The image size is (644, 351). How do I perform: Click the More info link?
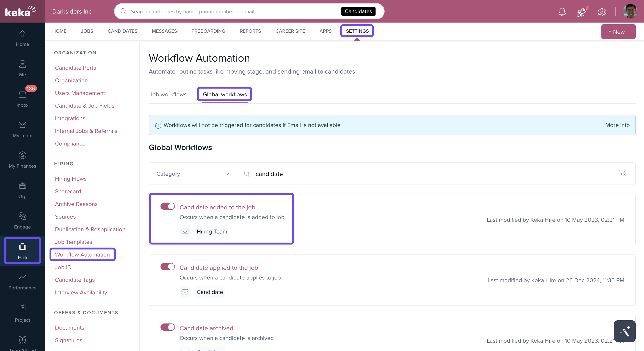point(617,125)
